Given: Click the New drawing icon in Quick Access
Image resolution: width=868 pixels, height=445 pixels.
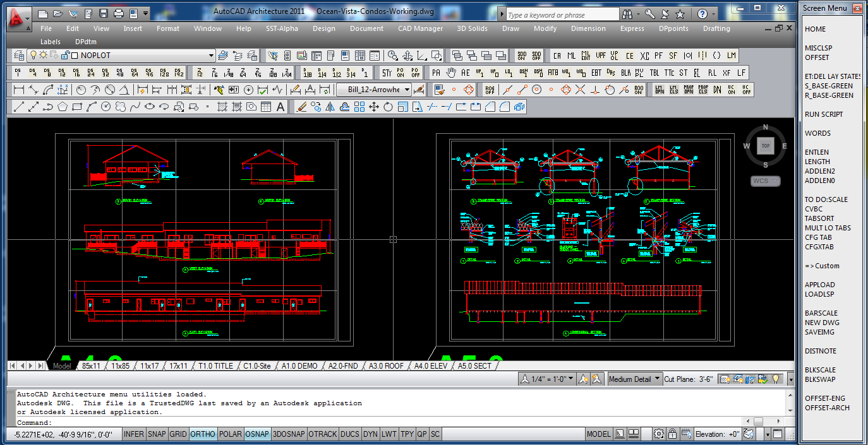Looking at the screenshot, I should pos(44,13).
